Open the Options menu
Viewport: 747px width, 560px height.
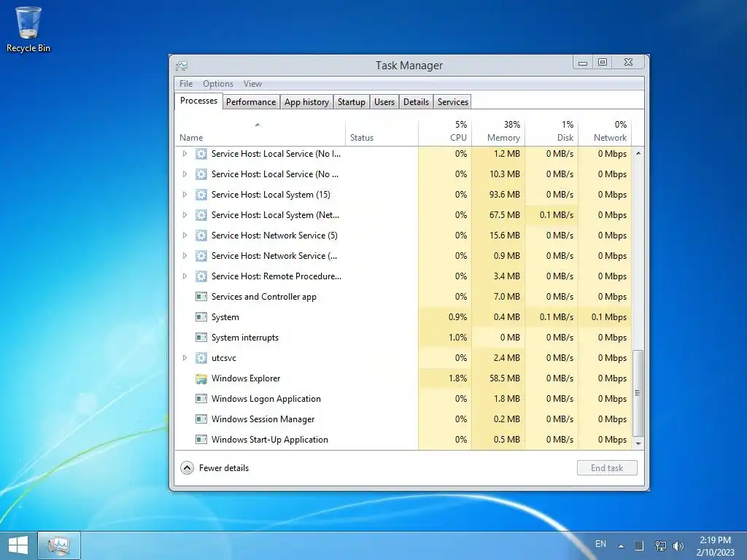(218, 84)
